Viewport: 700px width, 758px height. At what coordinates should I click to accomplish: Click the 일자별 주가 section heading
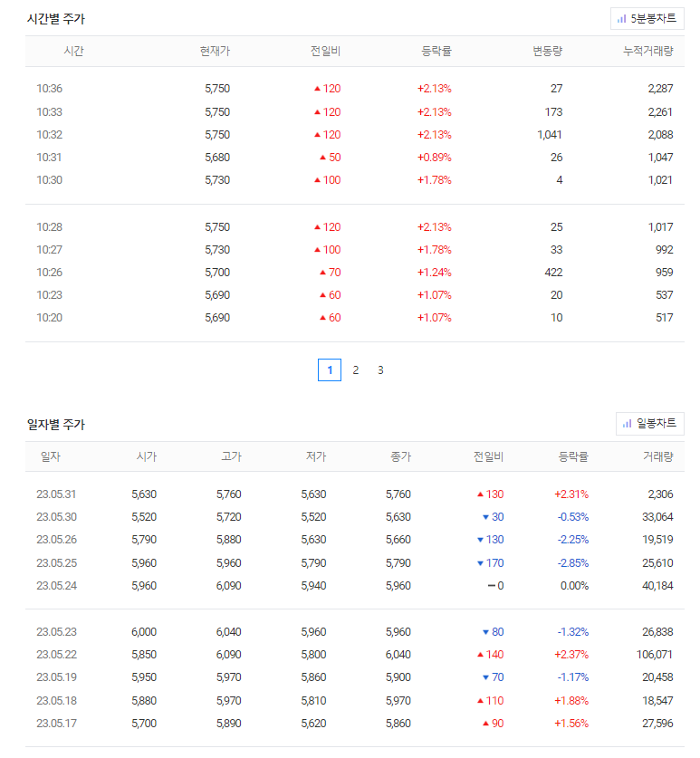coord(56,425)
